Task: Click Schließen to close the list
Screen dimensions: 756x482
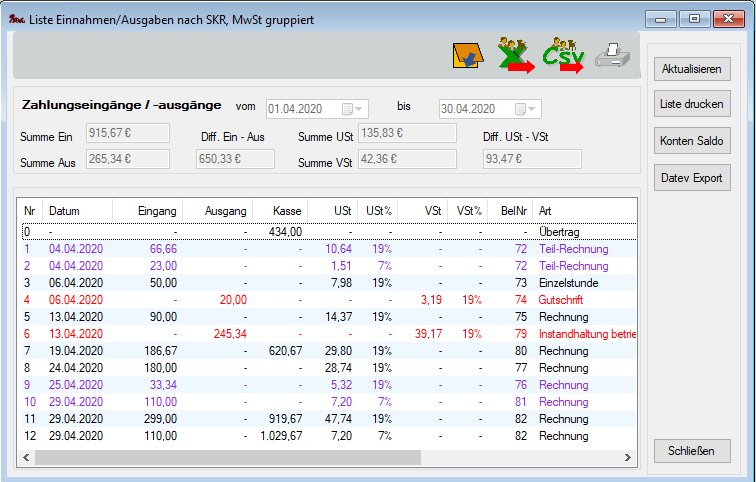Action: point(692,451)
